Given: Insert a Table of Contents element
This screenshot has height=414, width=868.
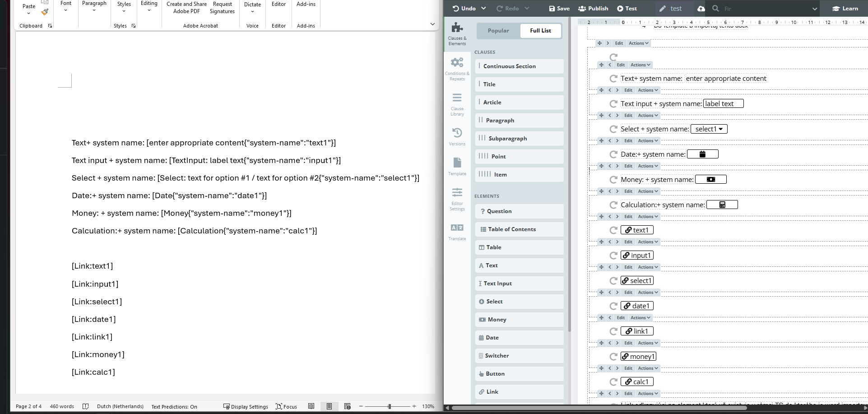Looking at the screenshot, I should pos(519,229).
